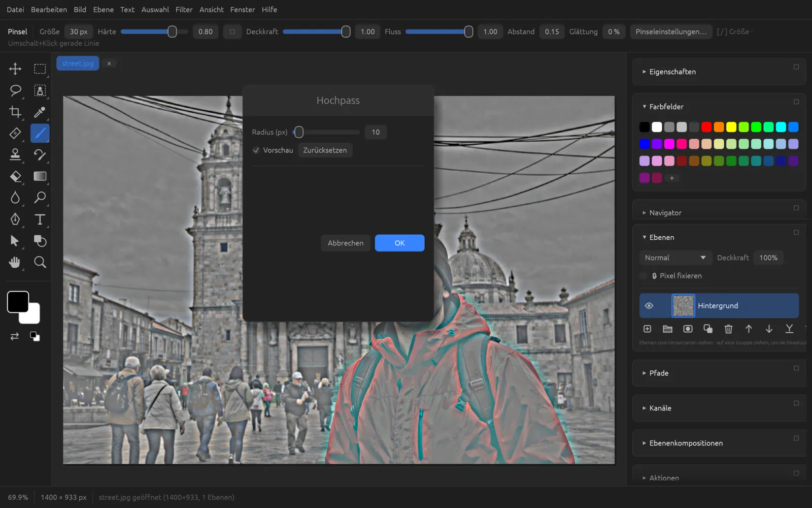Click OK in the Hochpass dialog
Screen dimensions: 812x508
[399, 243]
